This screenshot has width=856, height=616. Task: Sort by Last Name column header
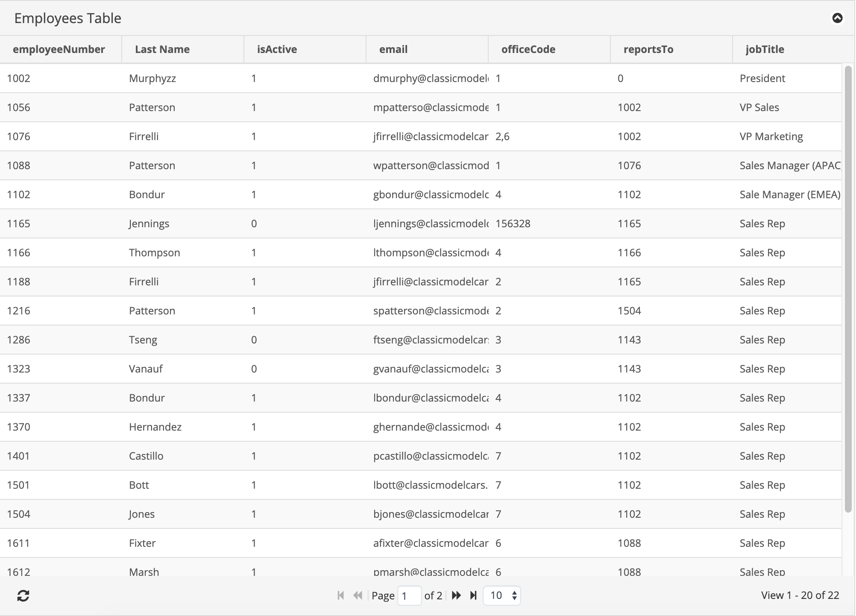[162, 50]
